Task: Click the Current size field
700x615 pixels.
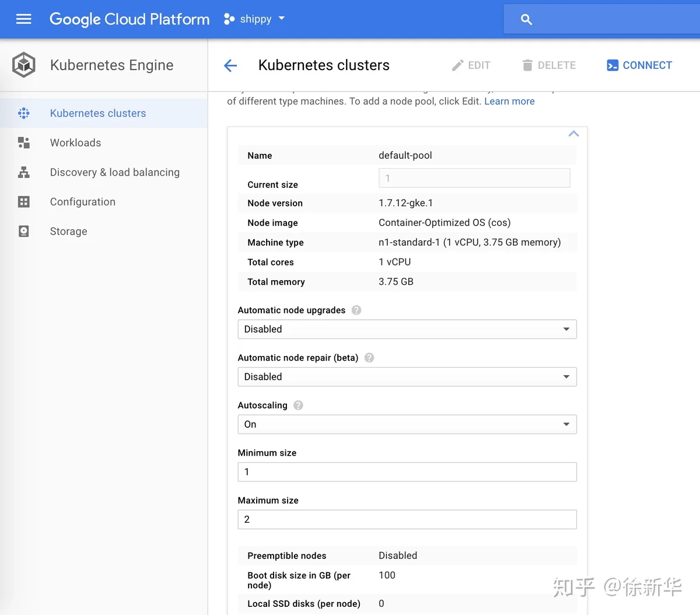Action: pos(474,178)
